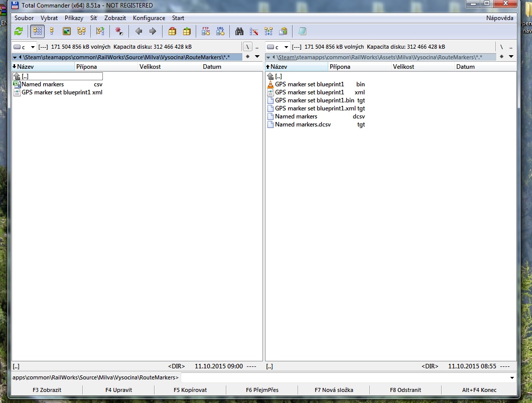Select Named markers dcsv file
The height and width of the screenshot is (403, 532).
pyautogui.click(x=316, y=116)
